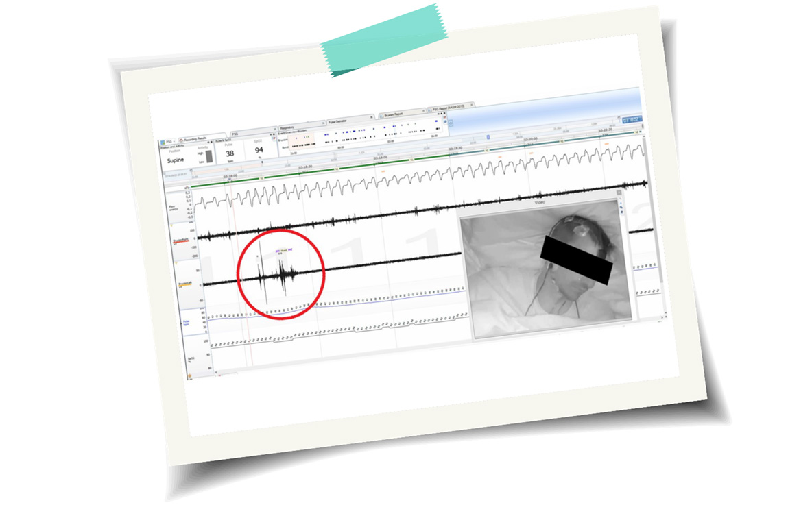812x505 pixels.
Task: Jump to the 03:19:30 time marker
Action: (455, 148)
